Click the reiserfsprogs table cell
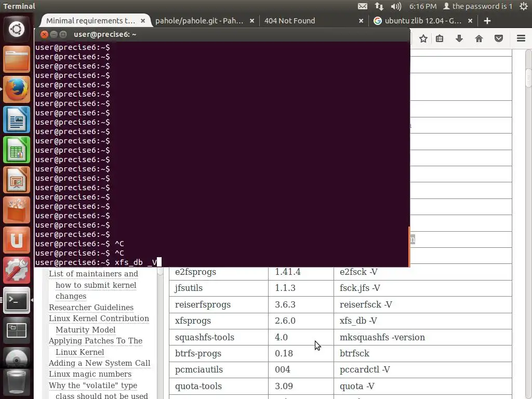 pyautogui.click(x=219, y=304)
